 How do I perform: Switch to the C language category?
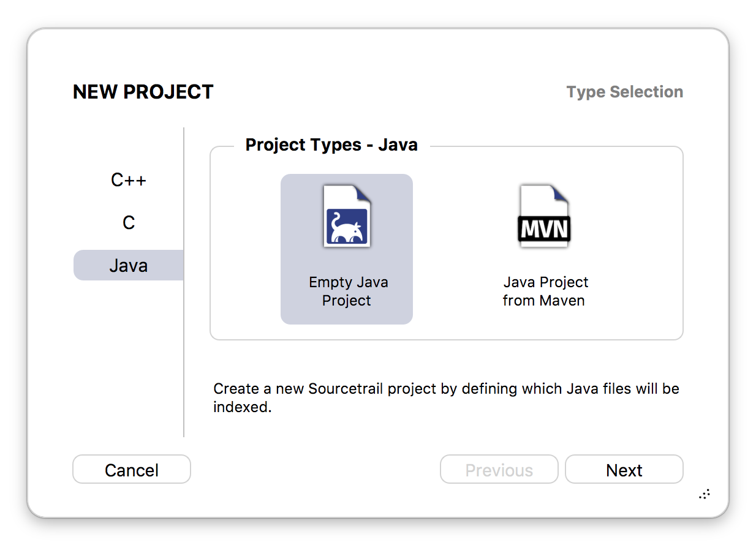coord(129,223)
